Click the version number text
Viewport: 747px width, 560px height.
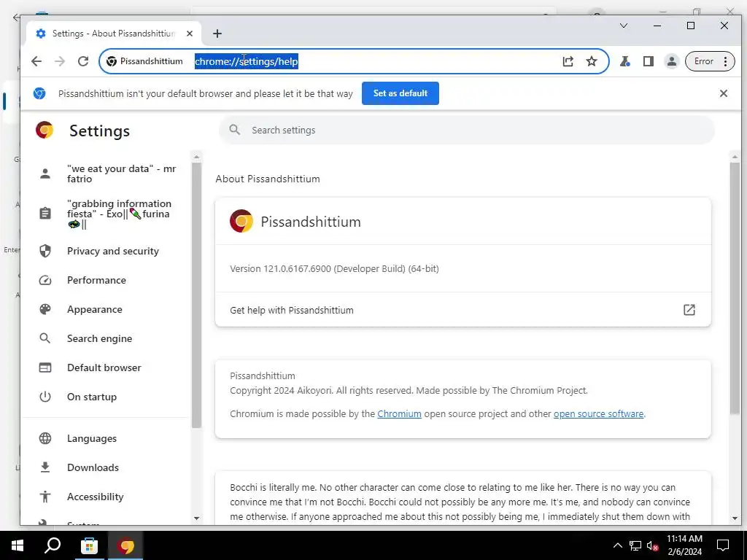[334, 268]
